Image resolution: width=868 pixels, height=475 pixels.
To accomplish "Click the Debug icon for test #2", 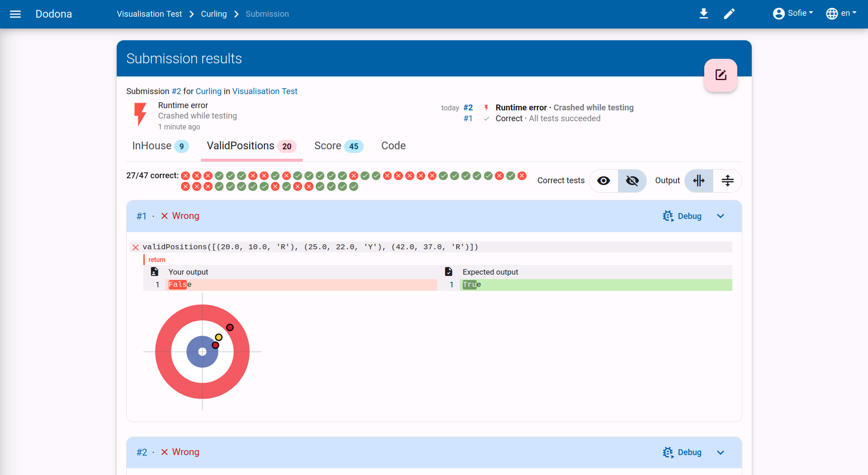I will click(x=668, y=452).
